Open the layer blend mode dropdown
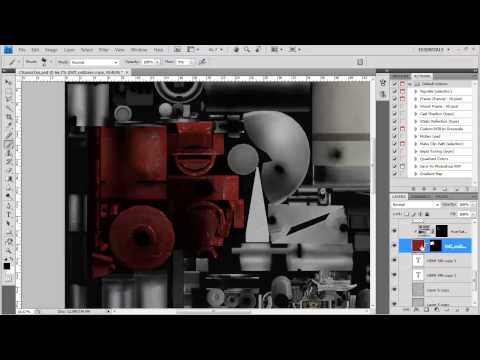The height and width of the screenshot is (360, 480). pos(416,204)
